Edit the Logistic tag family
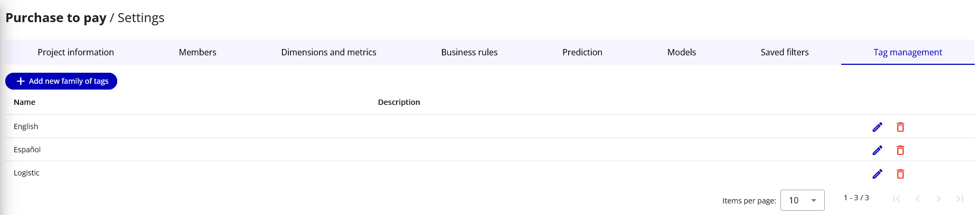The width and height of the screenshot is (980, 215). click(x=878, y=174)
